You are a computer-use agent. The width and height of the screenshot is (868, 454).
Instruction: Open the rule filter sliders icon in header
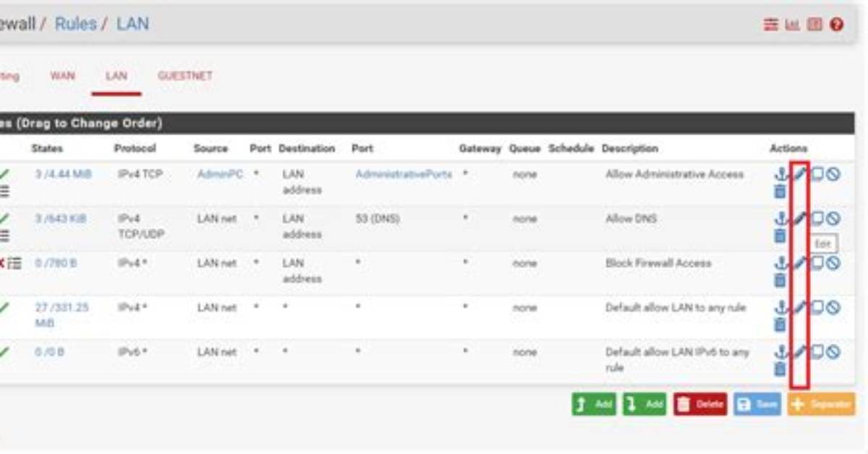pyautogui.click(x=771, y=25)
